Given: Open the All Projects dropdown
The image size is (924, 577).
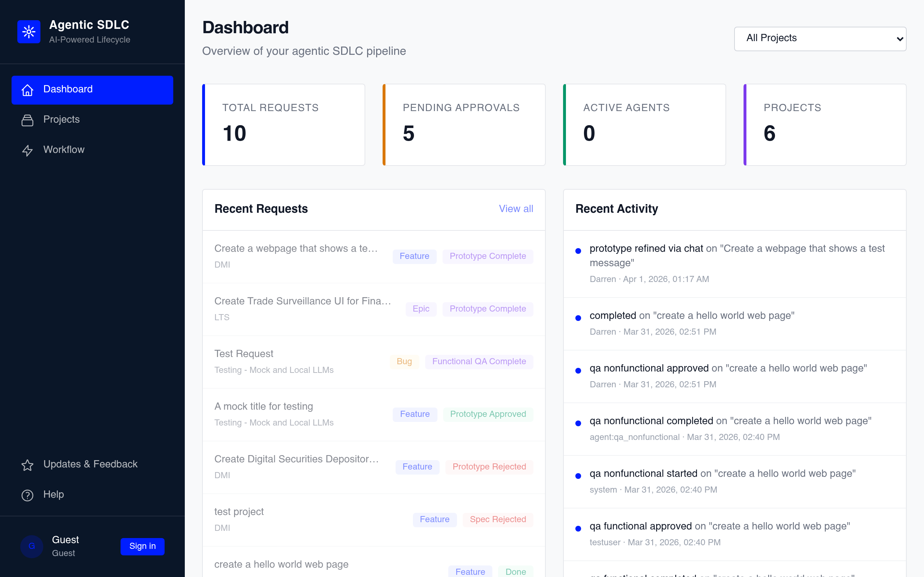Looking at the screenshot, I should 820,39.
